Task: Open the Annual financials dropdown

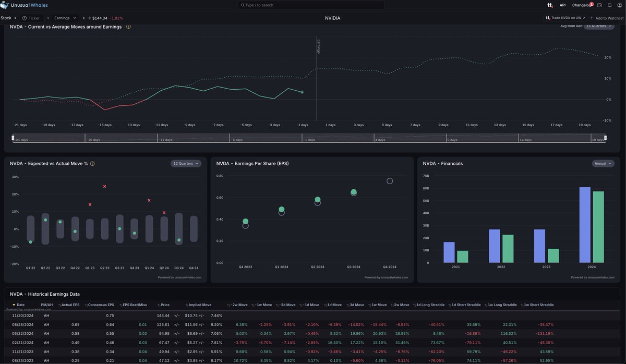Action: tap(603, 163)
